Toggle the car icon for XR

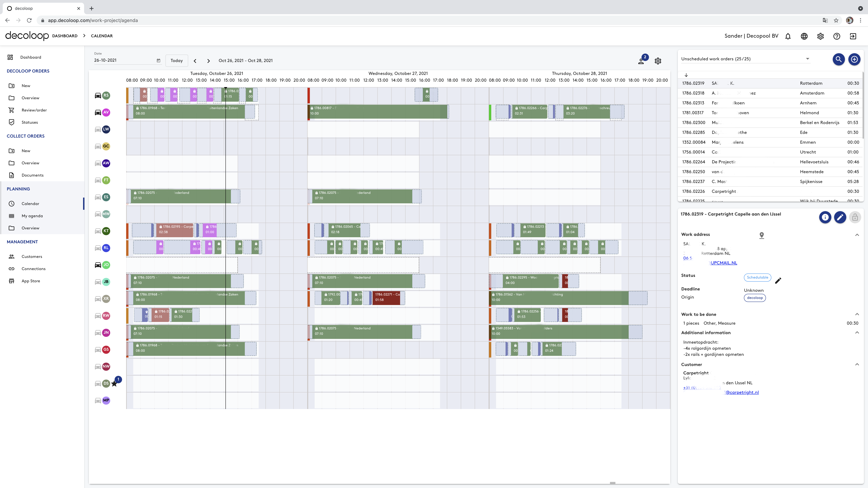pos(98,299)
